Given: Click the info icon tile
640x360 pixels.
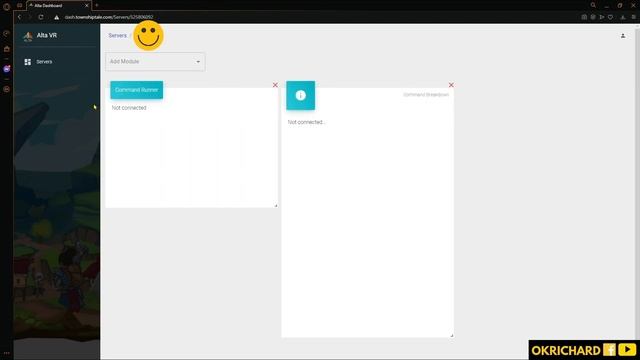Looking at the screenshot, I should tap(300, 95).
